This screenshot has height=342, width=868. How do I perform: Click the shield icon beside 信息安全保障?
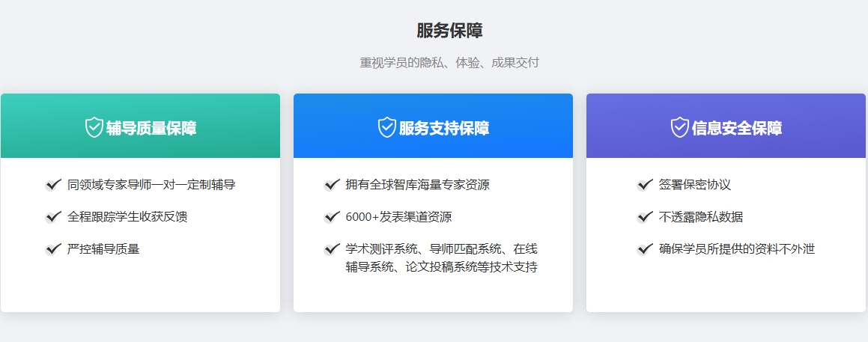pyautogui.click(x=680, y=127)
